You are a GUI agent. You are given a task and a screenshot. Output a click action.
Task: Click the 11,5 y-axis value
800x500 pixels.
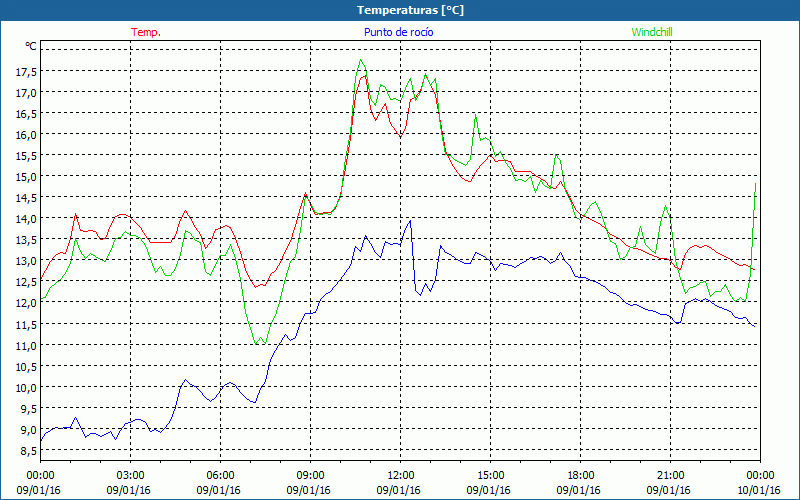click(x=26, y=324)
